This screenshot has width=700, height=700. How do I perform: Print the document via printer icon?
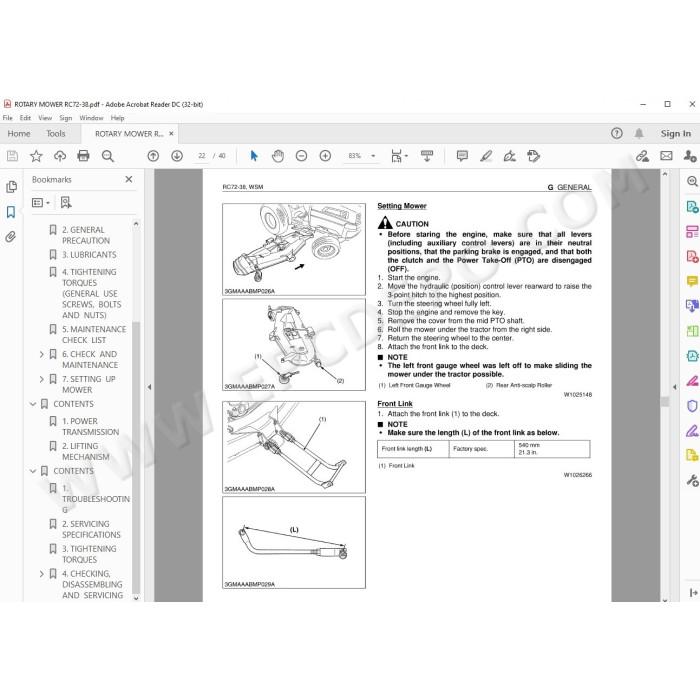tap(83, 156)
